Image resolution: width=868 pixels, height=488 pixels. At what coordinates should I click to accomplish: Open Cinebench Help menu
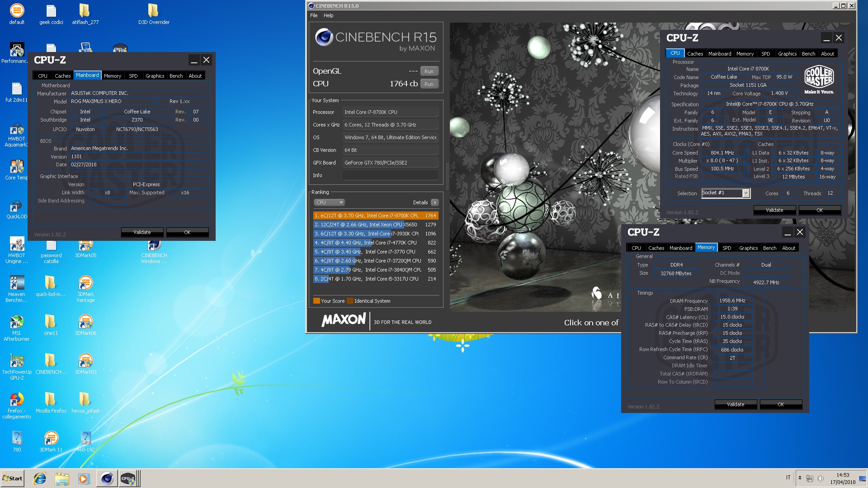328,15
